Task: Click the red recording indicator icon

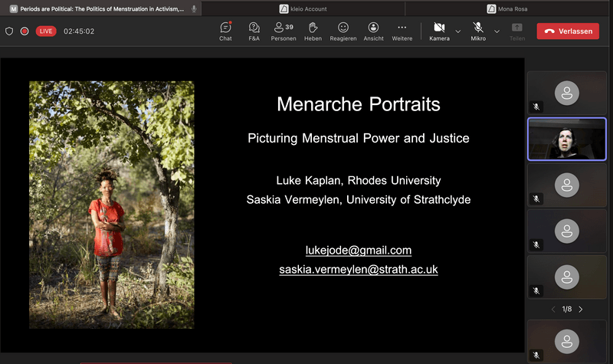Action: pyautogui.click(x=25, y=31)
